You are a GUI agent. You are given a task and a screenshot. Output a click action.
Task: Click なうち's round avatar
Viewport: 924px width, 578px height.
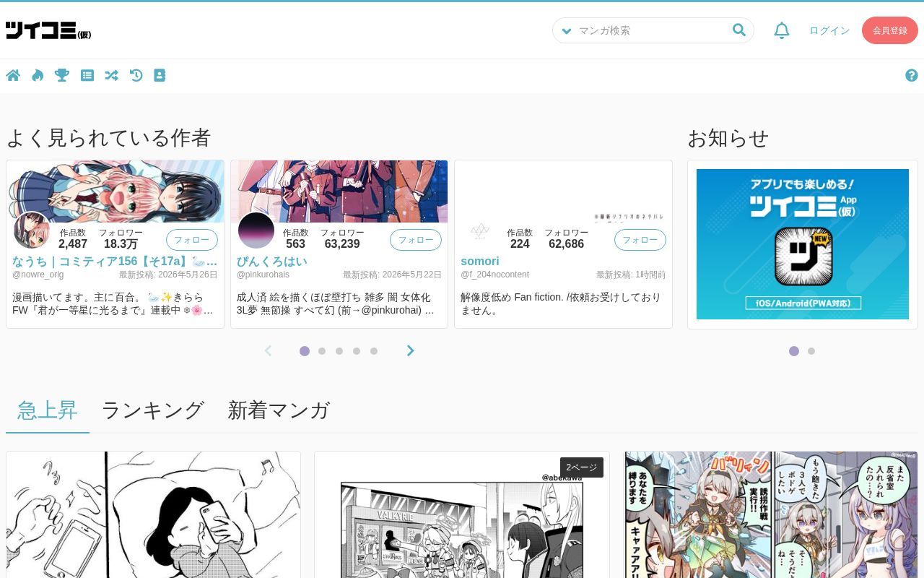pyautogui.click(x=32, y=230)
